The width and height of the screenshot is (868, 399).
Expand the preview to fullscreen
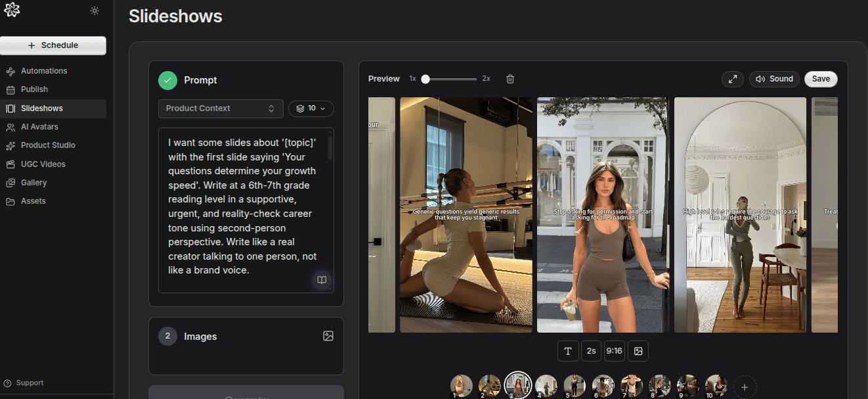click(x=733, y=78)
